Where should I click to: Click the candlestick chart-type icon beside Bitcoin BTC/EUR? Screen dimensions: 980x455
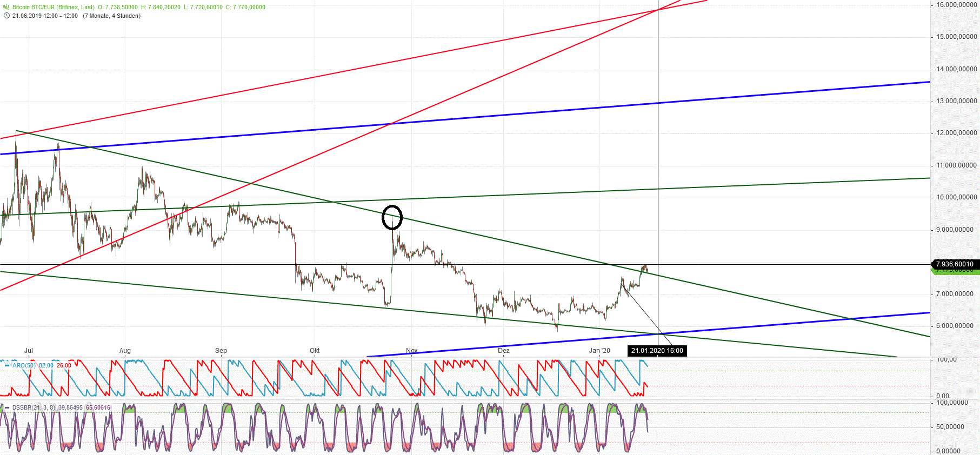pos(6,8)
